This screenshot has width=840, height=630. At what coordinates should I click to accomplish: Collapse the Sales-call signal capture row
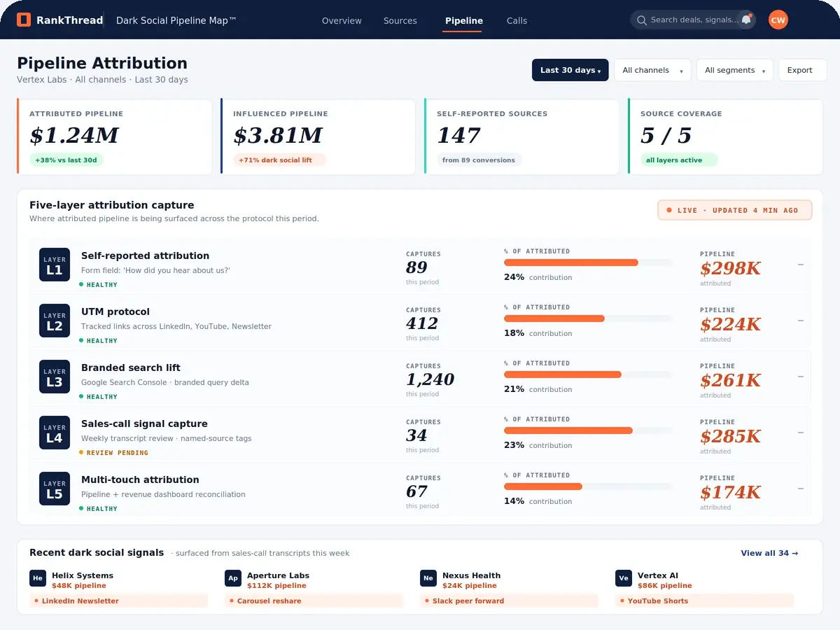click(801, 433)
